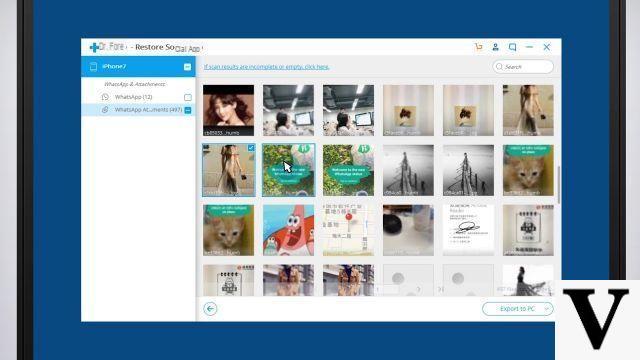Select WhatsApp Attachments (497) in sidebar

(138, 110)
